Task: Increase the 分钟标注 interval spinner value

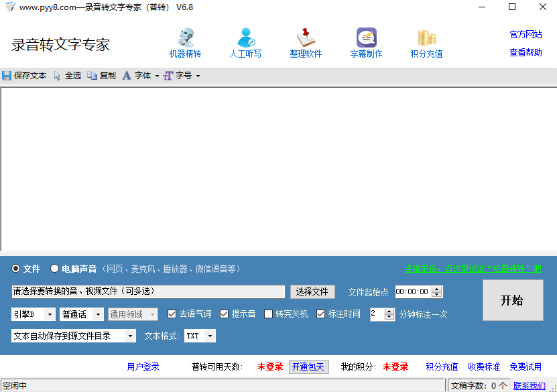Action: (389, 311)
